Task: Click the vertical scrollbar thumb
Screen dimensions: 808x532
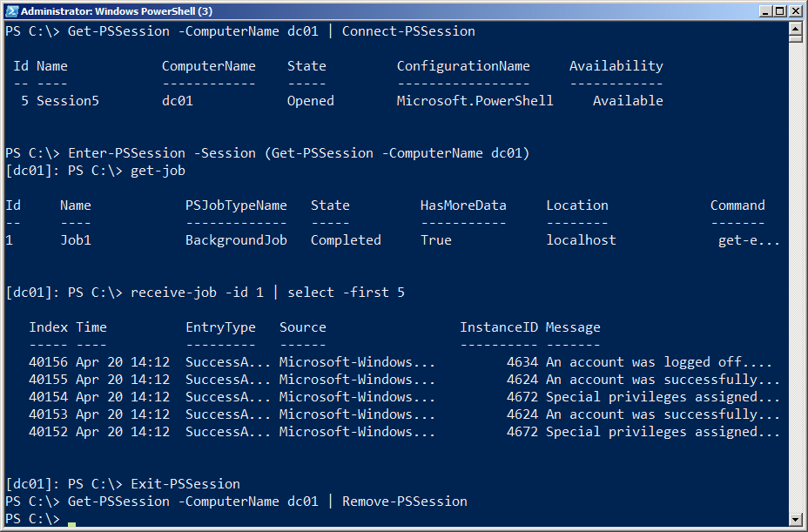Action: [795, 38]
